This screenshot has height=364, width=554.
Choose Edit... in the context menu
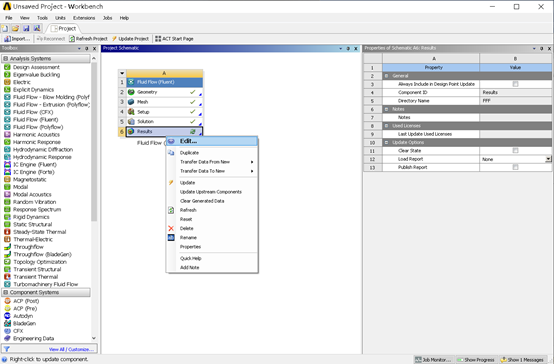[x=212, y=141]
